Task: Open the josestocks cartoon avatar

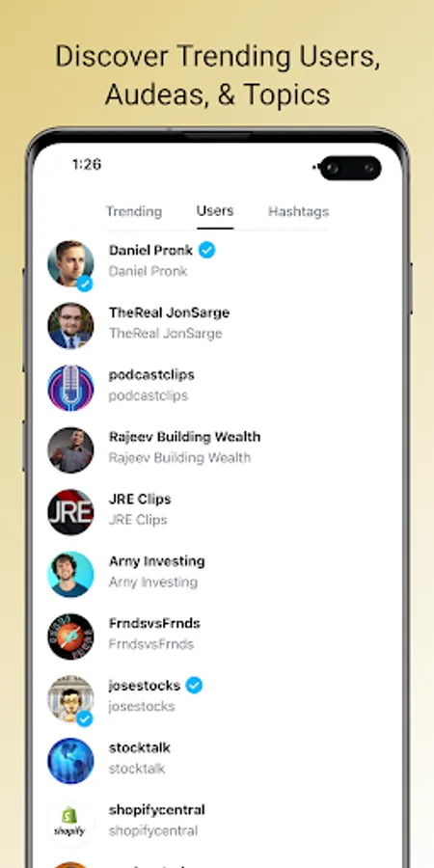Action: tap(70, 699)
